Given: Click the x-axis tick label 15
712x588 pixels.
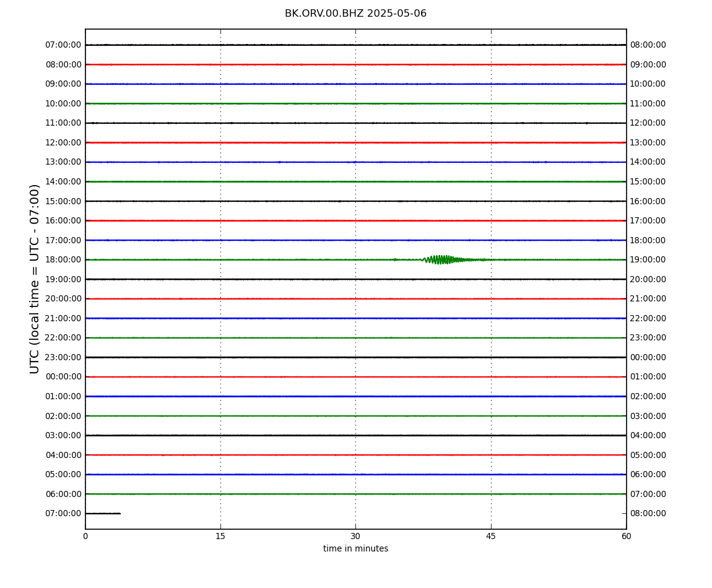Looking at the screenshot, I should pyautogui.click(x=220, y=536).
